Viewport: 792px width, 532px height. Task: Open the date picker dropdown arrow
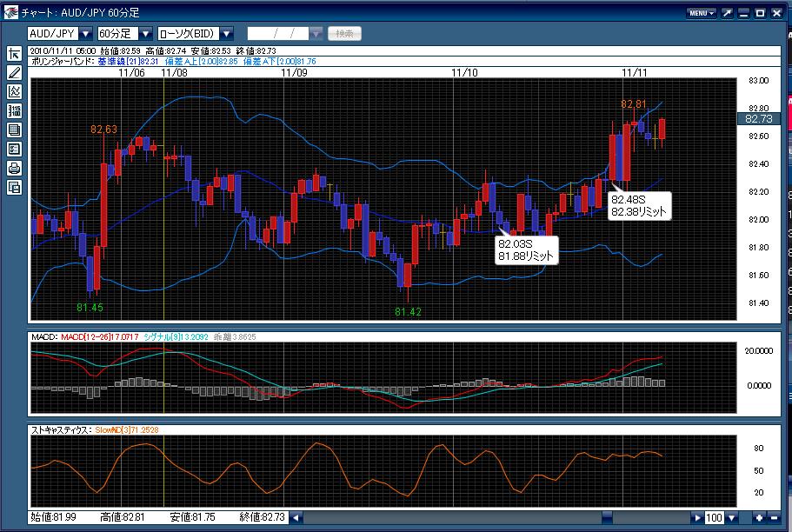pyautogui.click(x=316, y=34)
